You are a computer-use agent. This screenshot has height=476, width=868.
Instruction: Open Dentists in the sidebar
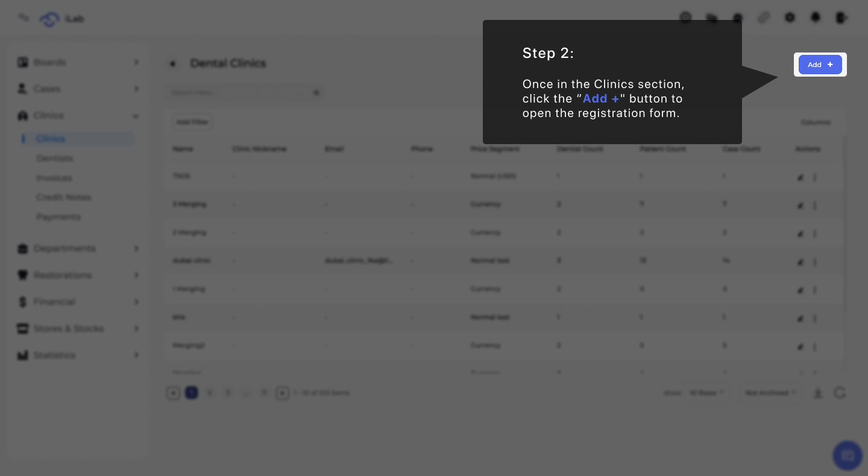point(54,158)
